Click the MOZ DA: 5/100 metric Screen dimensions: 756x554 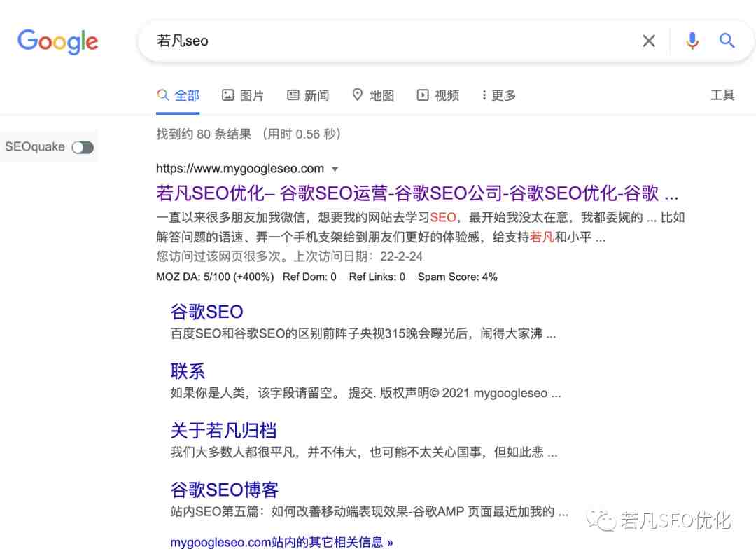215,277
